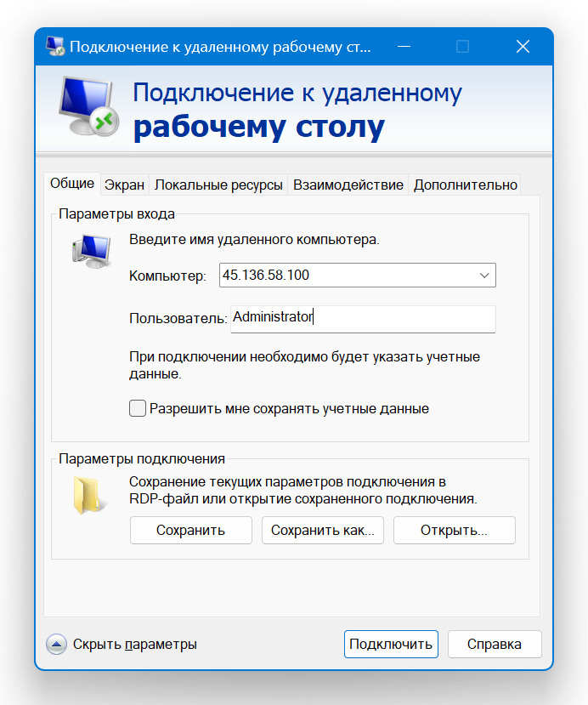Click the heading рабочему столу
The height and width of the screenshot is (705, 588).
[x=259, y=127]
